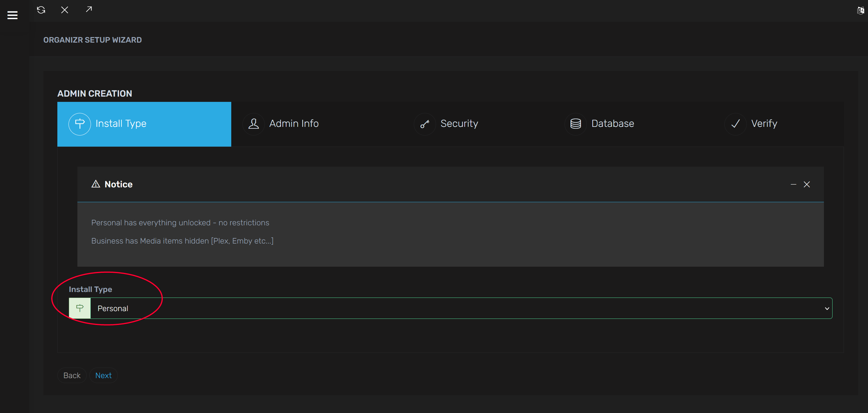
Task: Click the user icon beside Admin Info
Action: click(253, 124)
